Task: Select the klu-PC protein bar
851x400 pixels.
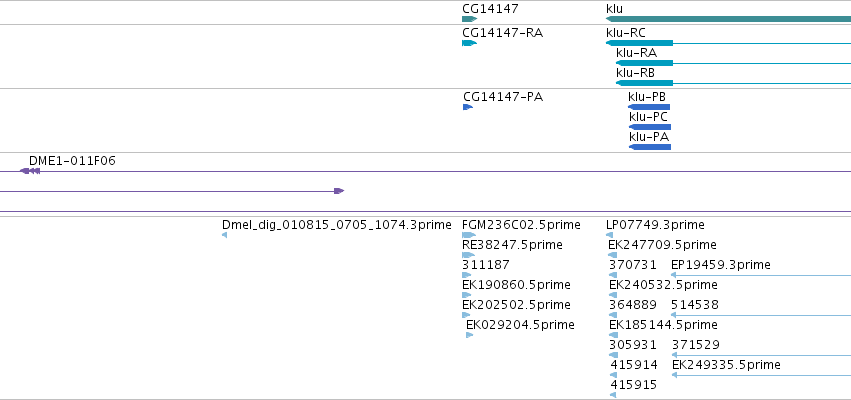Action: point(650,127)
